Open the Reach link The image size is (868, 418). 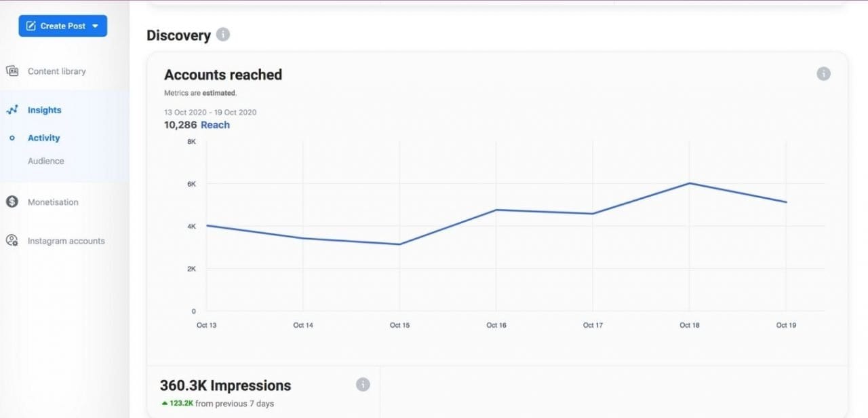coord(215,125)
